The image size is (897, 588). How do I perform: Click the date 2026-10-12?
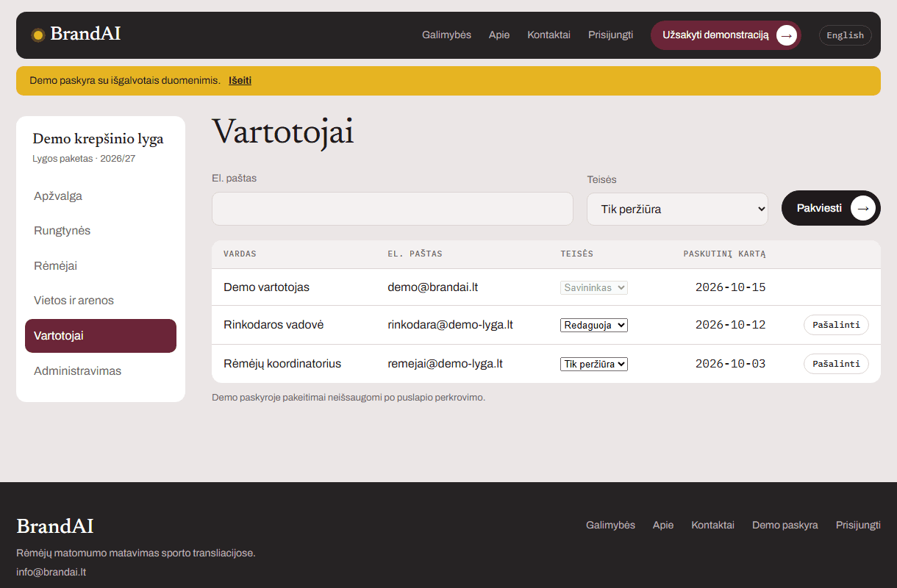(731, 325)
